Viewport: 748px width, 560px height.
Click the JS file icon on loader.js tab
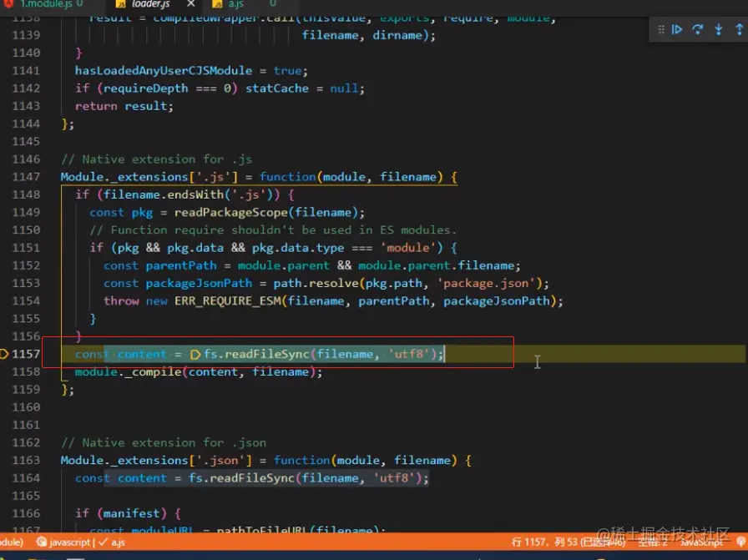coord(121,4)
